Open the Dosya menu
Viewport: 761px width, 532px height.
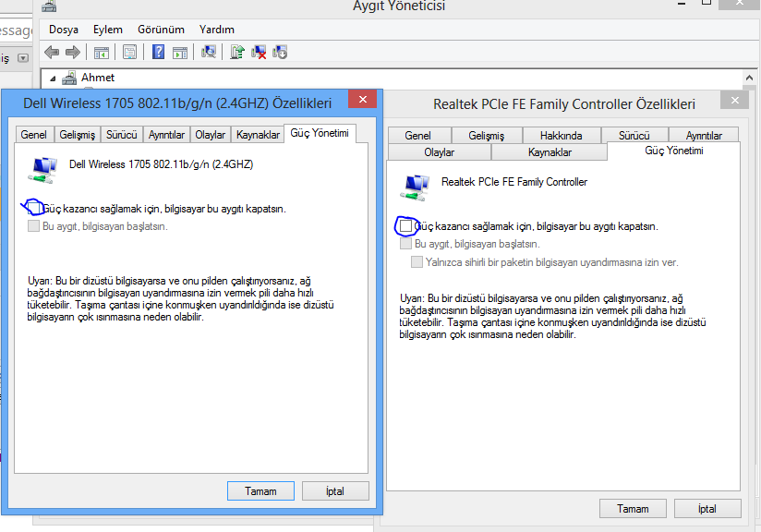tap(64, 30)
